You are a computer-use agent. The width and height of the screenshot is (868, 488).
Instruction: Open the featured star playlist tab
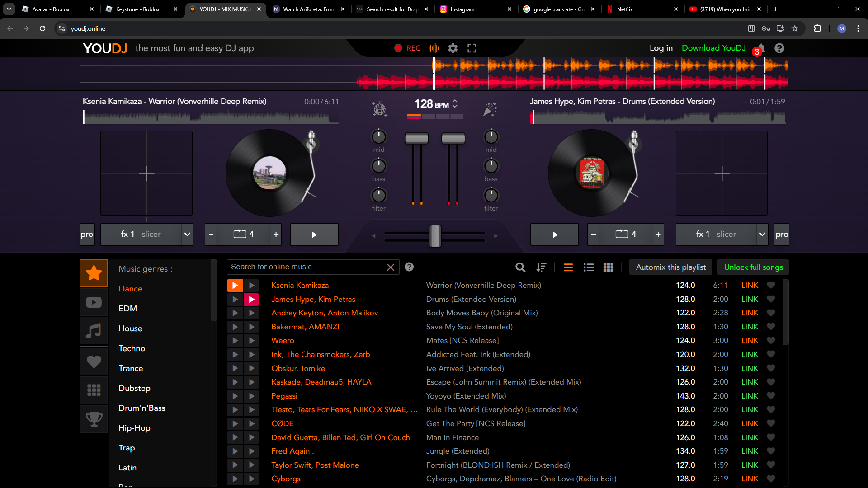coord(94,273)
